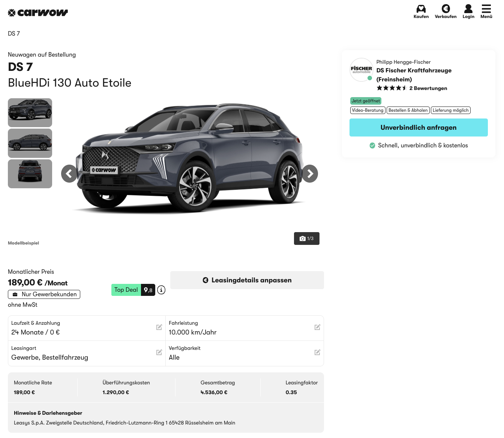Open the Verkaufen euro icon
Image resolution: width=504 pixels, height=438 pixels.
point(445,9)
